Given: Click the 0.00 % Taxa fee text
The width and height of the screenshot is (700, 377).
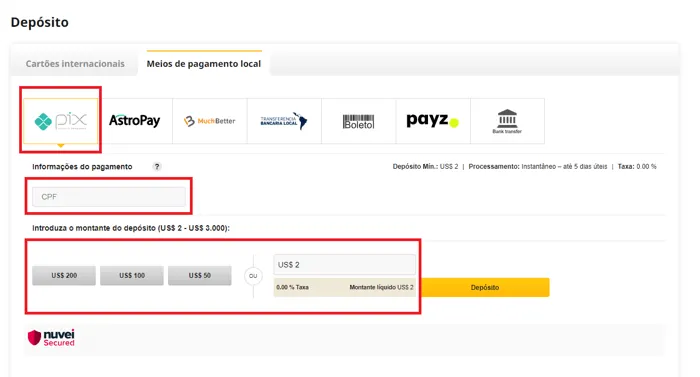Looking at the screenshot, I should (x=292, y=287).
